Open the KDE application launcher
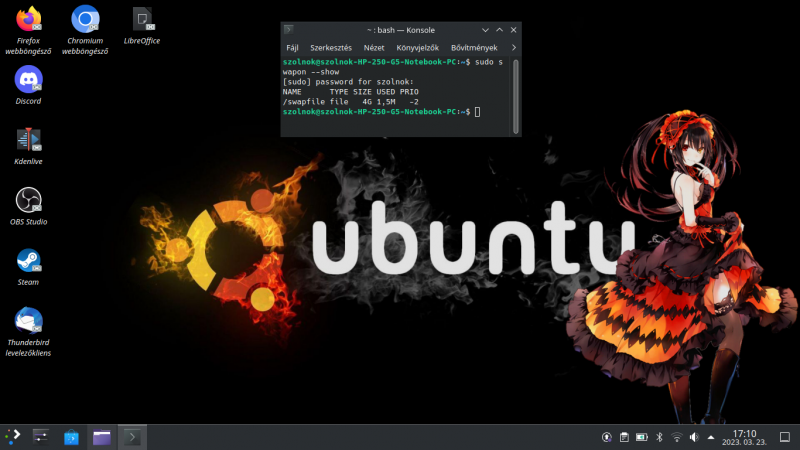800x450 pixels. [12, 437]
